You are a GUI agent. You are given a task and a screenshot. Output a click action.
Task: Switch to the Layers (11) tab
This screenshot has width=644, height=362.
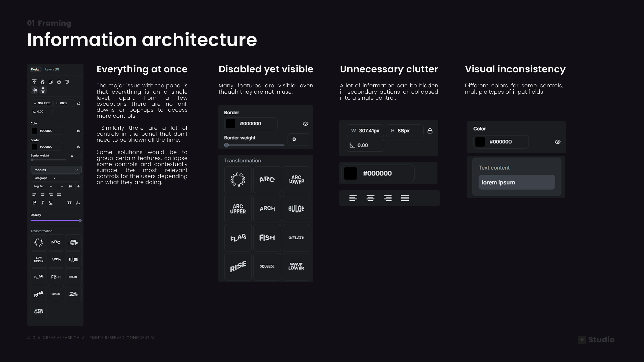52,69
